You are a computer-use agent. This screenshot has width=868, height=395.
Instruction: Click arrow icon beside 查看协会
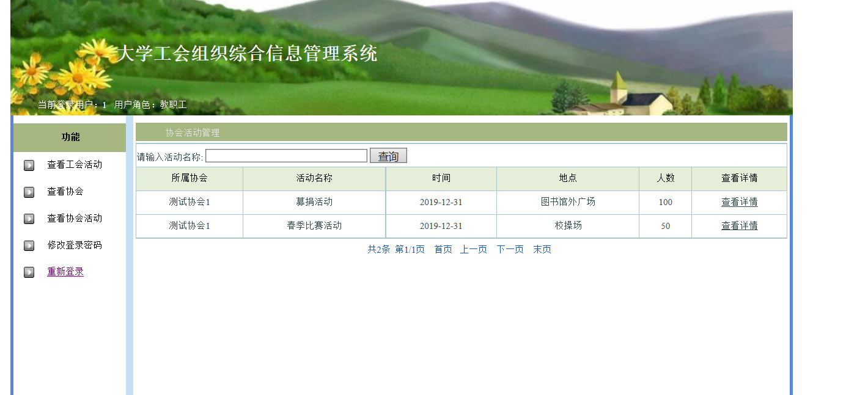(x=29, y=192)
